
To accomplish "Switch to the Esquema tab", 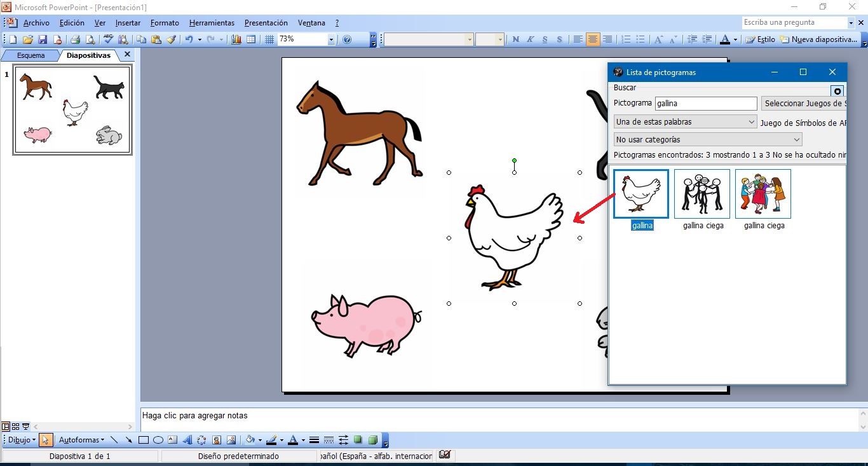I will coord(31,55).
